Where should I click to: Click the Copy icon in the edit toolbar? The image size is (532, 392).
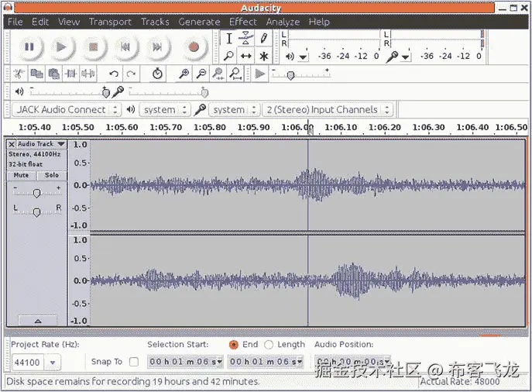(x=36, y=74)
